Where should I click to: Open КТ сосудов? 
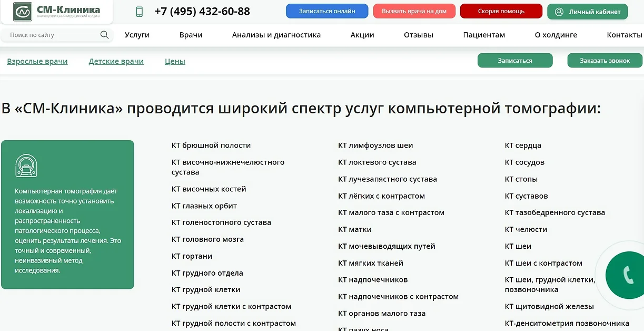pos(524,162)
